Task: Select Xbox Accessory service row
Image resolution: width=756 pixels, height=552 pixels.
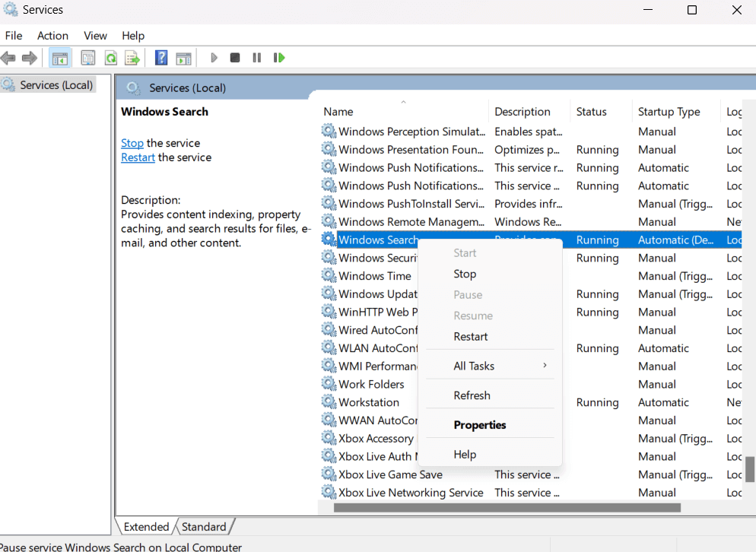Action: (x=376, y=438)
